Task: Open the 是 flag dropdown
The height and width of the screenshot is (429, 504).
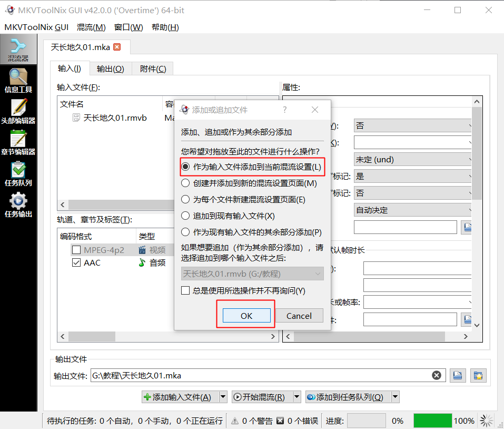Action: point(413,176)
